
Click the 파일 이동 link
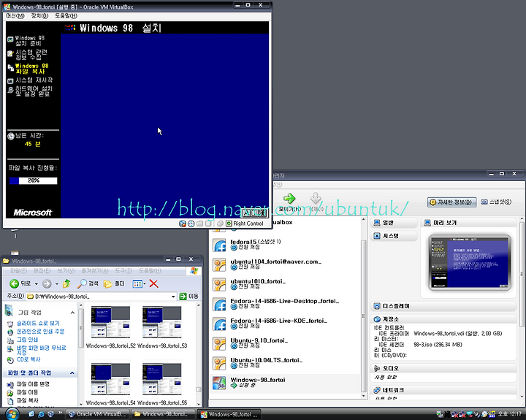(x=27, y=392)
